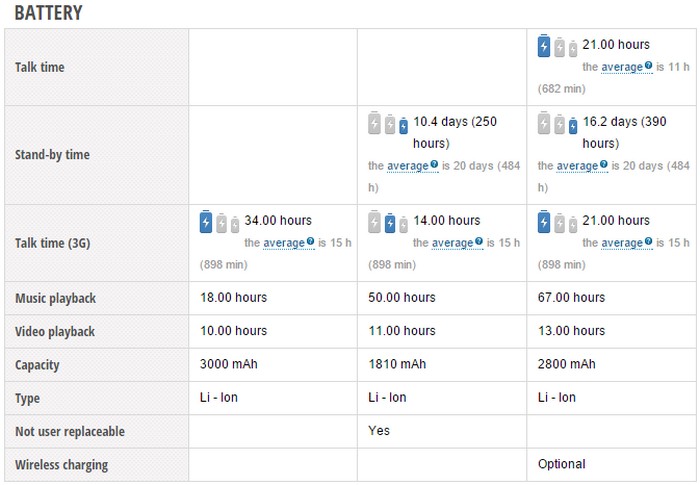Select the Wireless charging row label
This screenshot has width=700, height=485.
coord(61,465)
